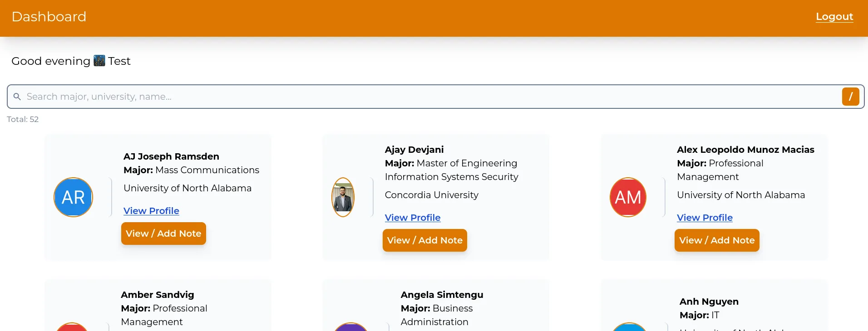Focus the search major, university, name field
The height and width of the screenshot is (331, 868).
coord(435,97)
